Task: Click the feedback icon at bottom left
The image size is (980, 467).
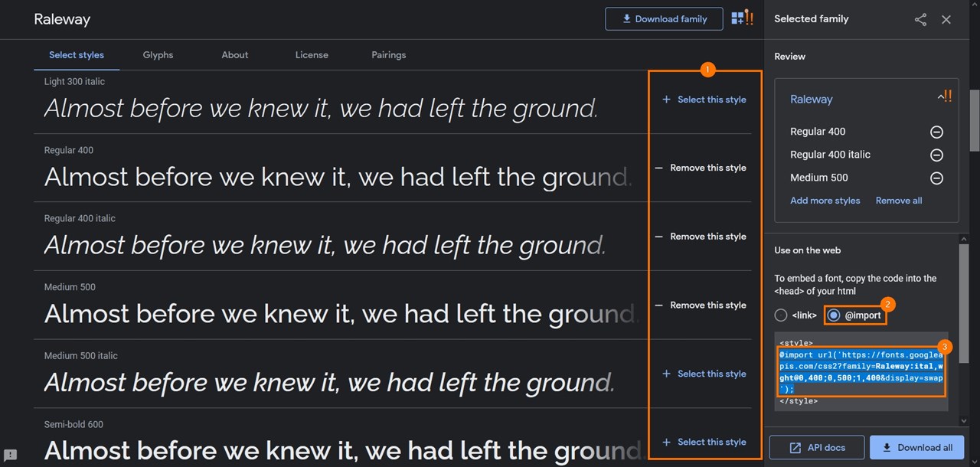Action: [11, 455]
